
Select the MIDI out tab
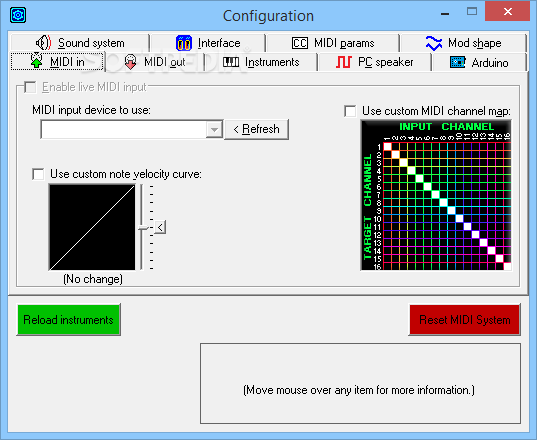click(x=155, y=62)
